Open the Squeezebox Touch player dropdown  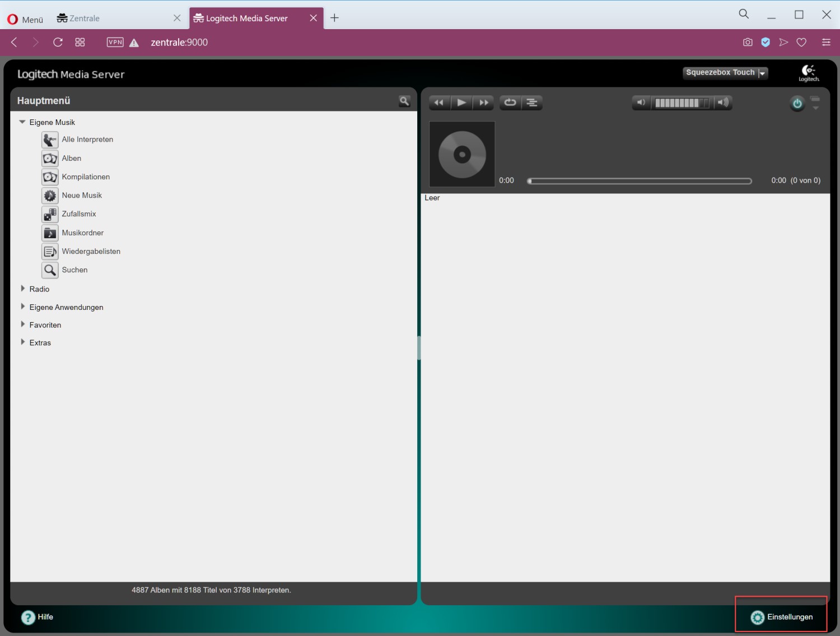725,73
